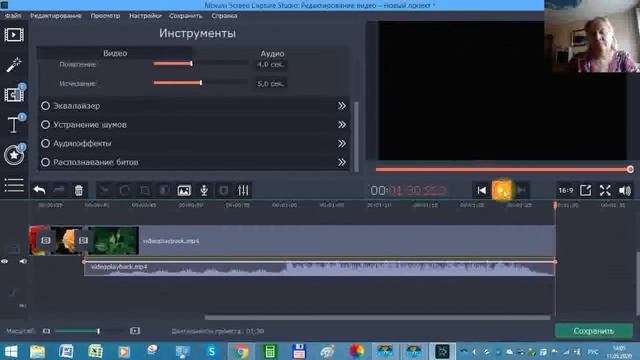640x360 pixels.
Task: Switch to the Видео tab
Action: 115,53
